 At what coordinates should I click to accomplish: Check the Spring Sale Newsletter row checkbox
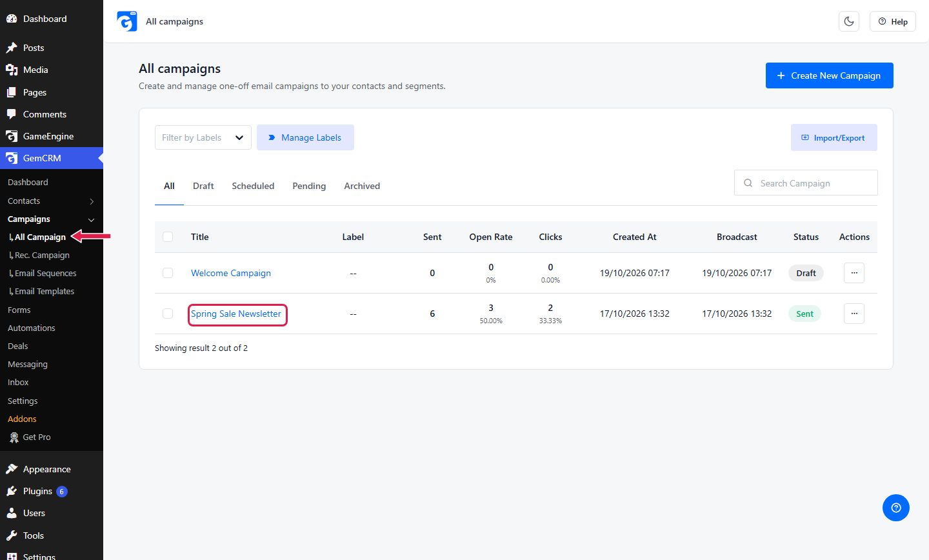point(168,314)
